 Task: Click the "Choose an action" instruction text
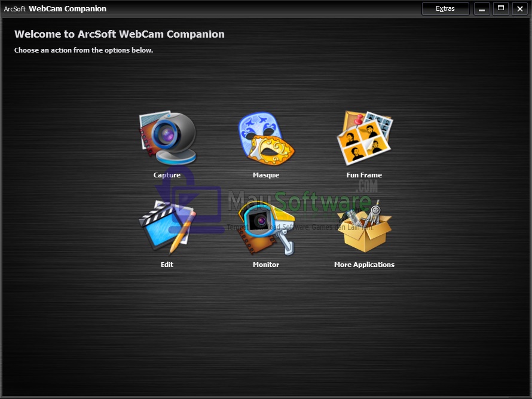pyautogui.click(x=84, y=50)
